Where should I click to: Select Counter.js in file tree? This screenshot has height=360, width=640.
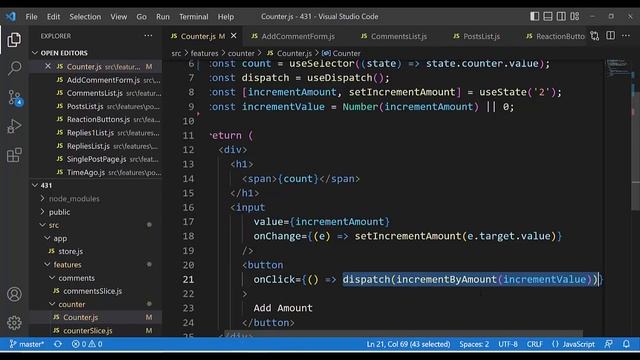coord(80,317)
